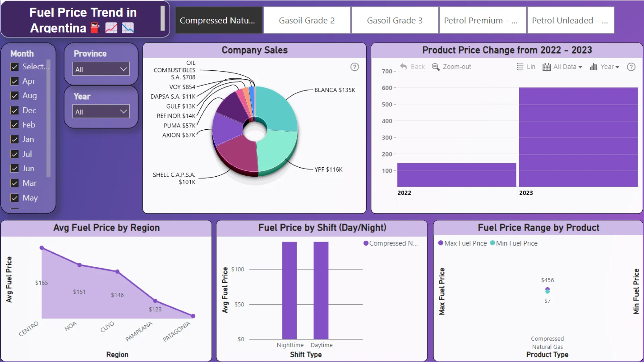
Task: Open the Province dropdown
Action: click(101, 69)
